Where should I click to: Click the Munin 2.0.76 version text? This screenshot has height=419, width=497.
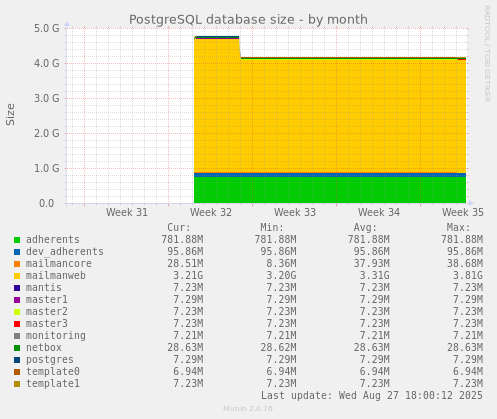point(248,409)
